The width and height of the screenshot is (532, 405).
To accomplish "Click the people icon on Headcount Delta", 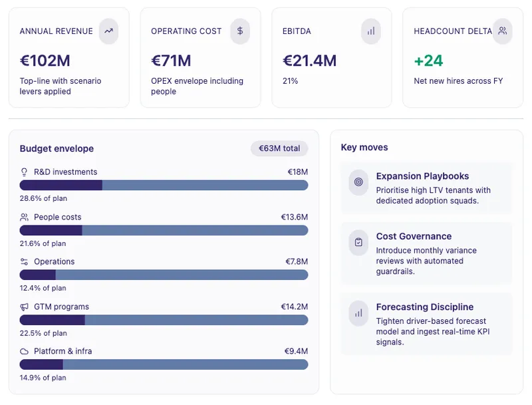I will (503, 31).
